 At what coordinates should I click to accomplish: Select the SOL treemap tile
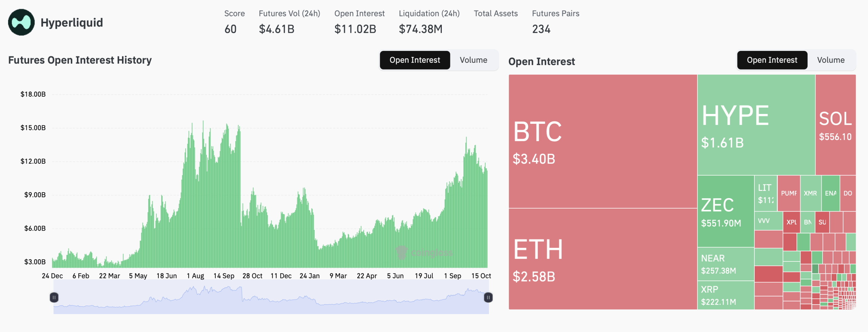(x=835, y=125)
